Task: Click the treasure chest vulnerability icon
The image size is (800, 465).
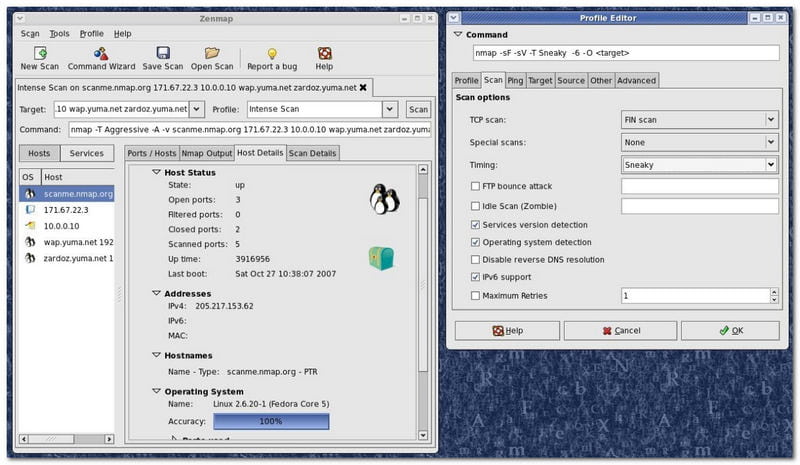Action: tap(381, 258)
